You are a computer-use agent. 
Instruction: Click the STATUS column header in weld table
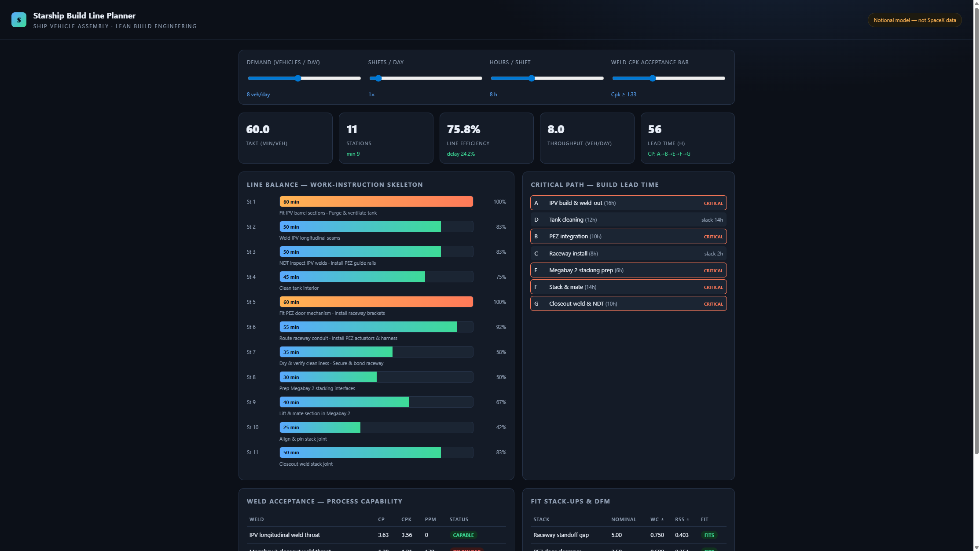tap(459, 519)
